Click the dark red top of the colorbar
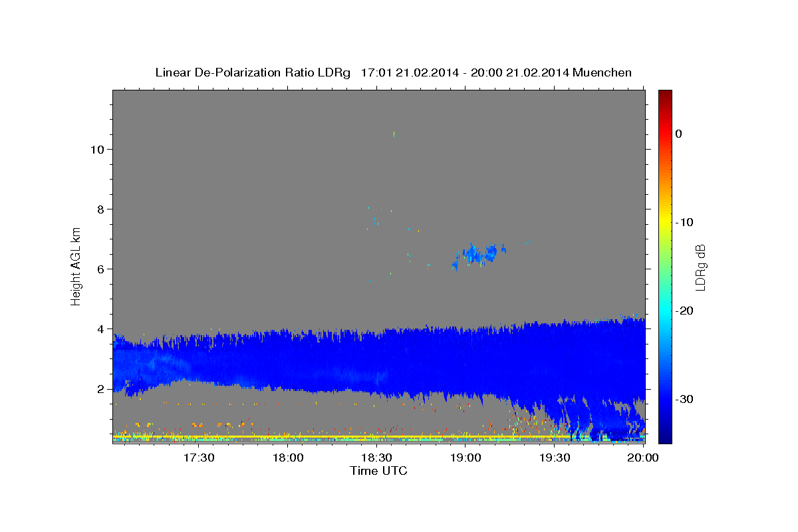This screenshot has width=798, height=532. 665,95
